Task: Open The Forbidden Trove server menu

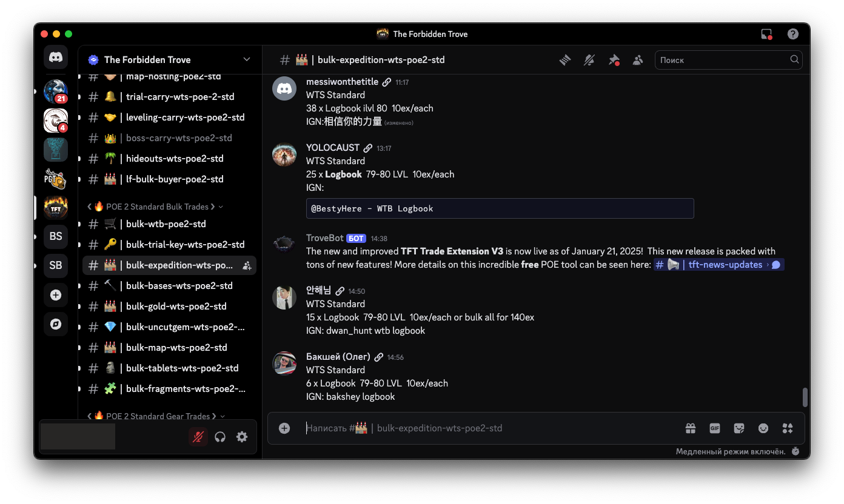Action: (x=170, y=59)
